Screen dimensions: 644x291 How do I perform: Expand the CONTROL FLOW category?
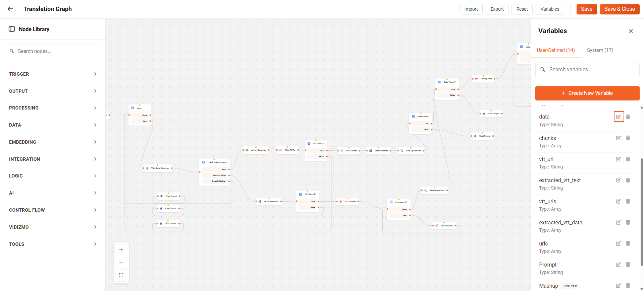[x=53, y=210]
